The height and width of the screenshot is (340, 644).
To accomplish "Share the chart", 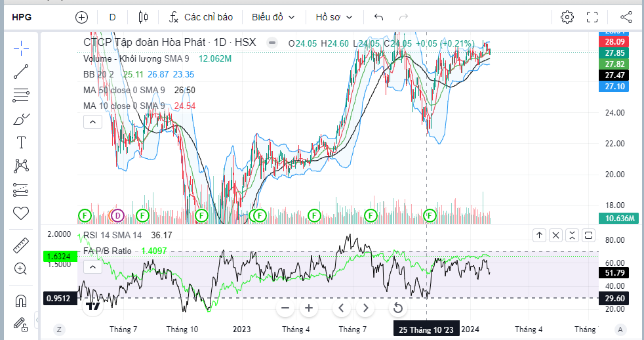I will [626, 17].
